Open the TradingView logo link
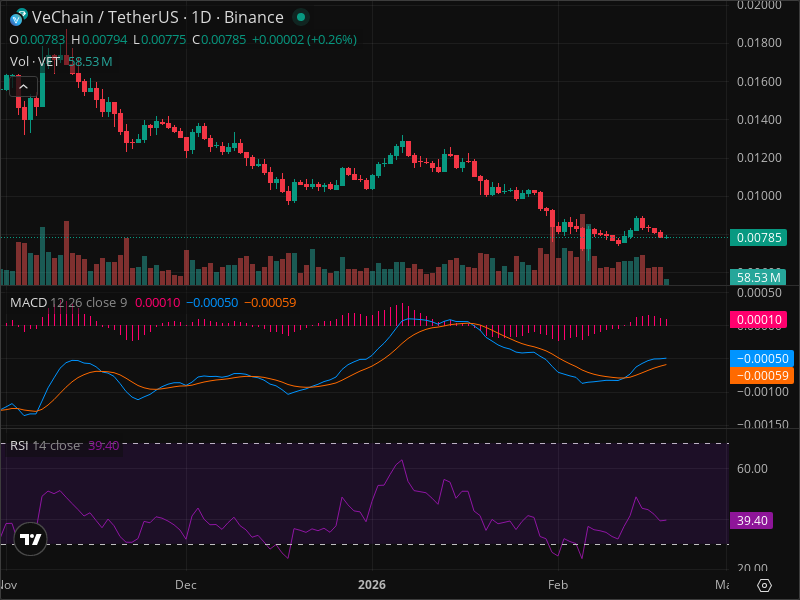This screenshot has width=800, height=600. tap(31, 539)
